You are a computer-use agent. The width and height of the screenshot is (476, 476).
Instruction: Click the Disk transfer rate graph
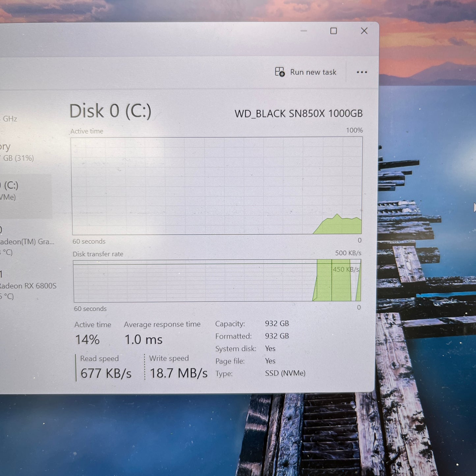point(217,281)
